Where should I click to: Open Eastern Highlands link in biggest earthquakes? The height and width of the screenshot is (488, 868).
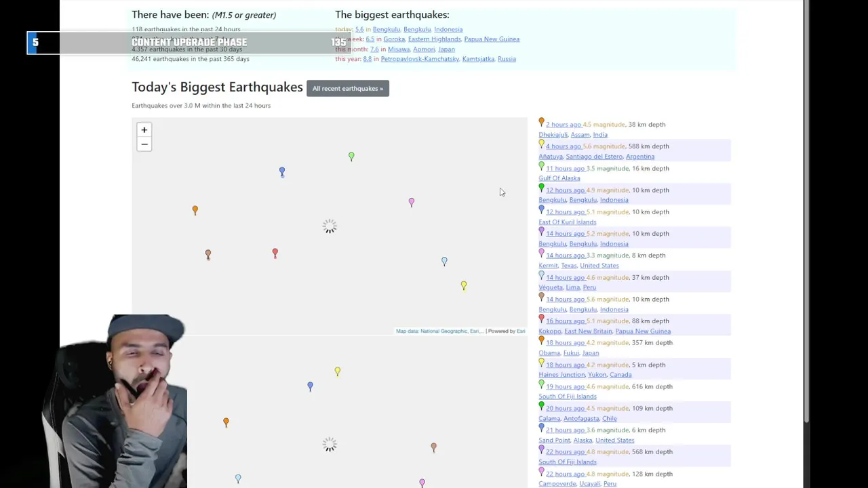click(434, 39)
